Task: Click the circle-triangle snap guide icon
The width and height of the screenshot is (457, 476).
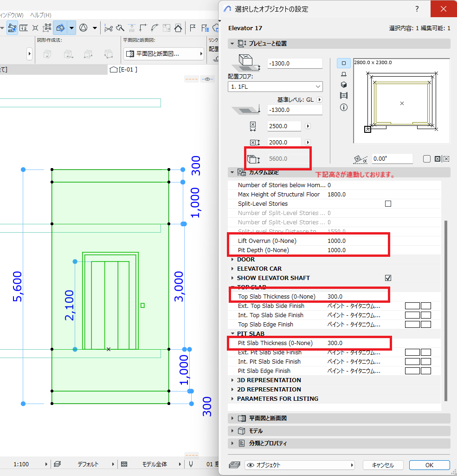Action: tap(84, 28)
